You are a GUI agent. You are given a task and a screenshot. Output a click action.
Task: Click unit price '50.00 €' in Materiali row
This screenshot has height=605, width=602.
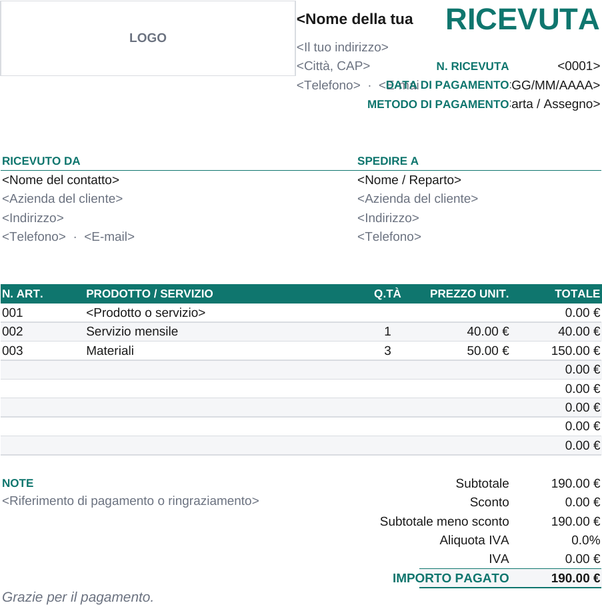(488, 351)
